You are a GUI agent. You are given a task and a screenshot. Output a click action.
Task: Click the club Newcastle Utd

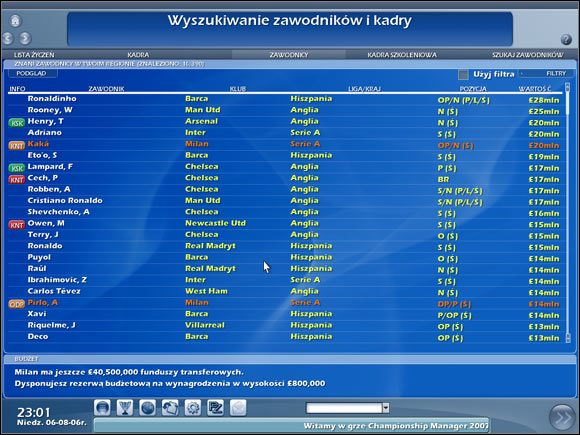coord(215,223)
